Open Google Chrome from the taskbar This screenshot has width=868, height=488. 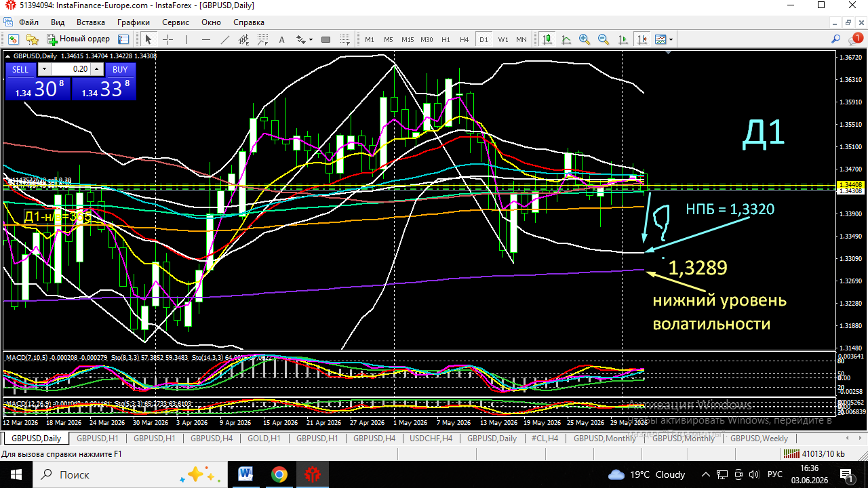(x=279, y=474)
